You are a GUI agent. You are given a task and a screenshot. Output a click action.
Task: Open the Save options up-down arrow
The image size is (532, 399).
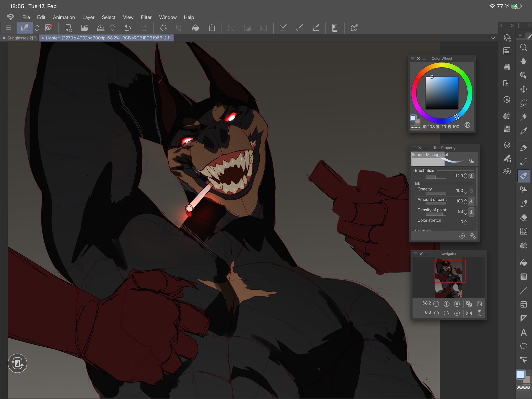coord(113,28)
